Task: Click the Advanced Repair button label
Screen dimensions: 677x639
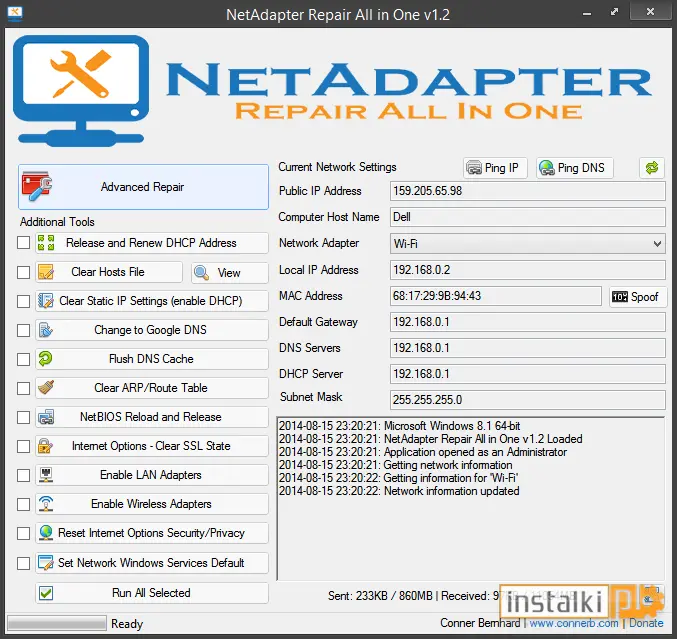Action: pos(142,187)
